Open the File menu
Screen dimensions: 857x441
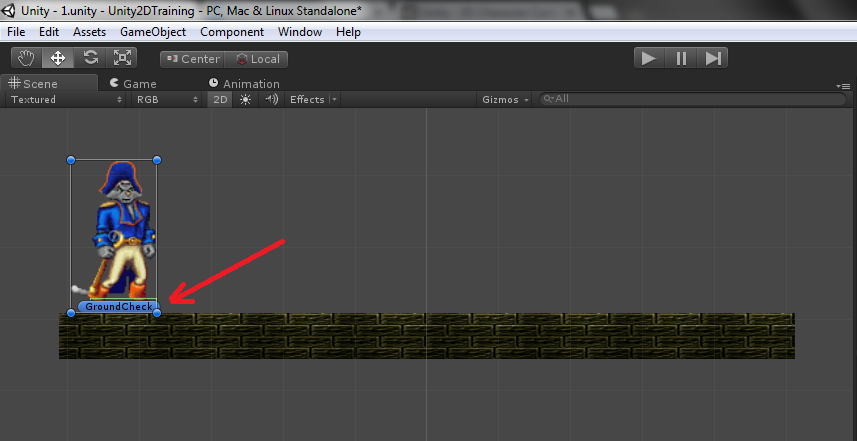[16, 32]
